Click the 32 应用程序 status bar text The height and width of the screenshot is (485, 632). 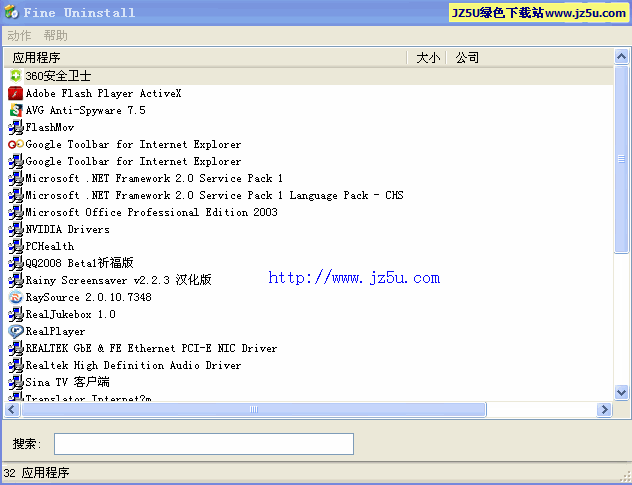click(x=36, y=473)
